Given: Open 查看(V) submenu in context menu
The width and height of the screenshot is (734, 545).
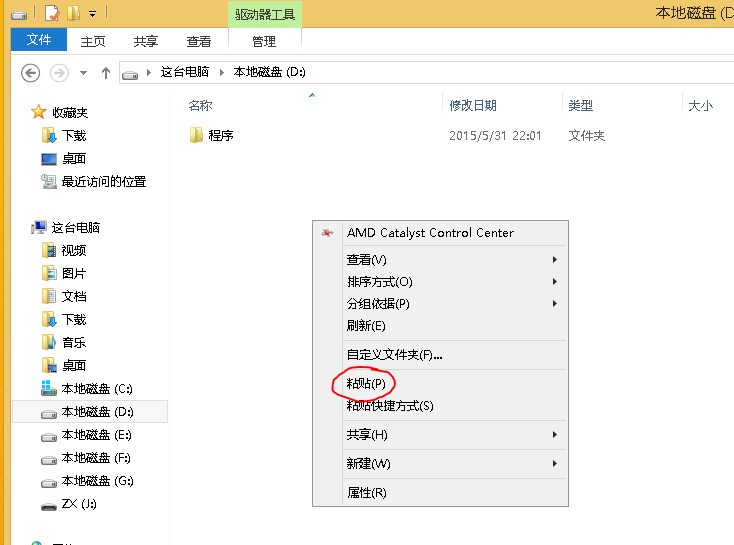Looking at the screenshot, I should pos(440,259).
